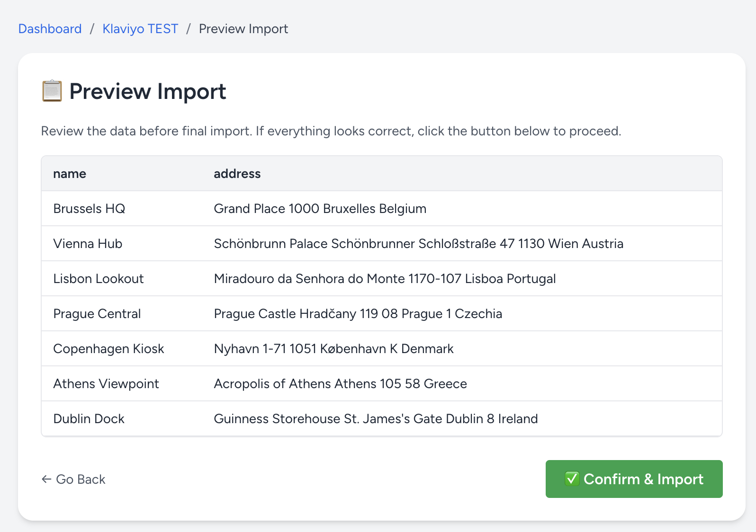Click the Lisbon Lookout row name
Screen dimensions: 756x532
pyautogui.click(x=98, y=279)
